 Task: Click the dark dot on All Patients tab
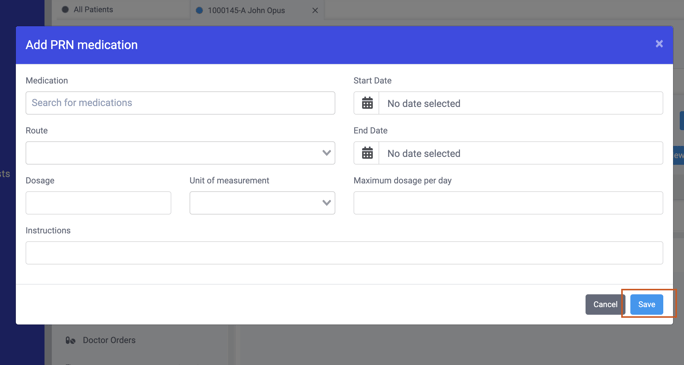pos(65,10)
